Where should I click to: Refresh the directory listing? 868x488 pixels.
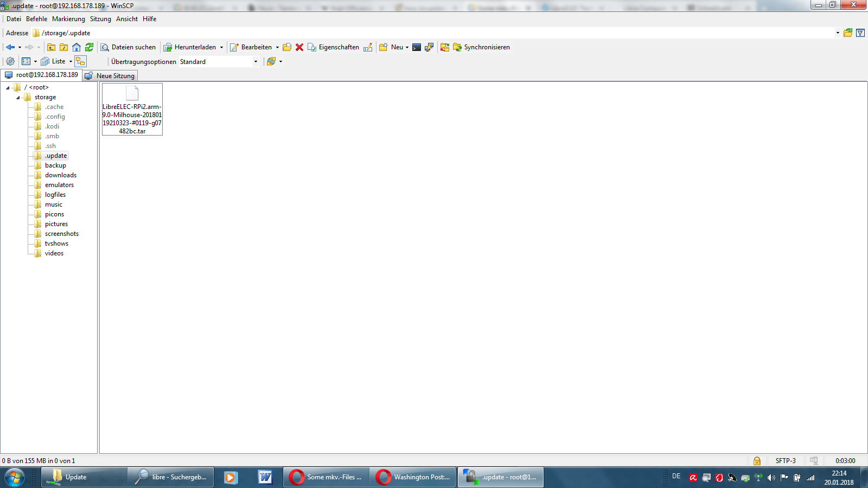90,47
